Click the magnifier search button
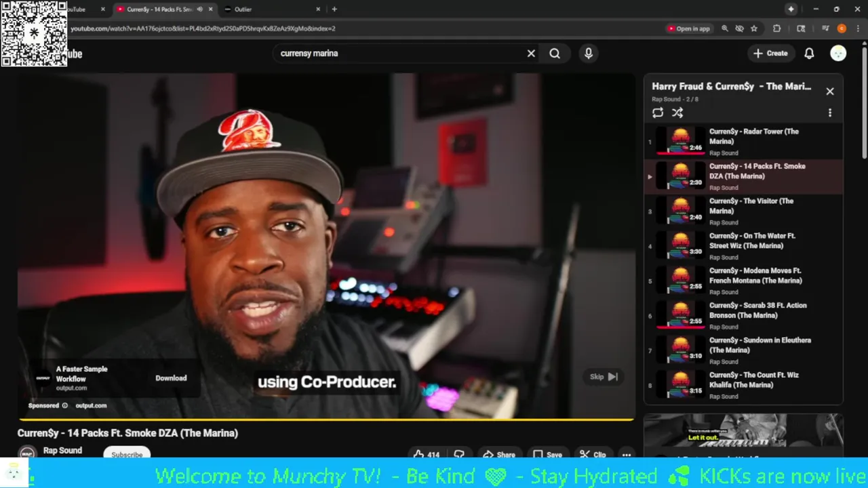This screenshot has width=868, height=488. (x=555, y=54)
